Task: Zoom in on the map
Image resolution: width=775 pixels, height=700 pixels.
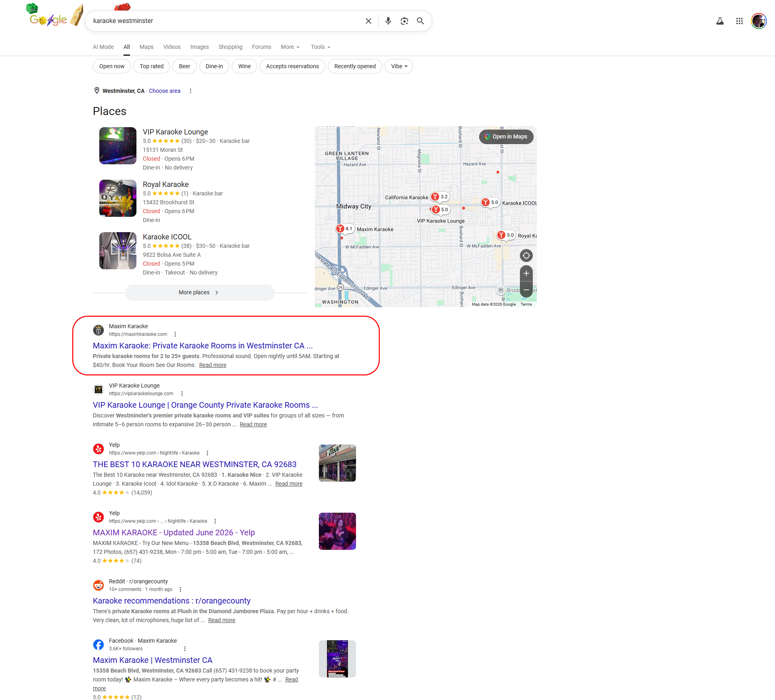Action: [526, 273]
